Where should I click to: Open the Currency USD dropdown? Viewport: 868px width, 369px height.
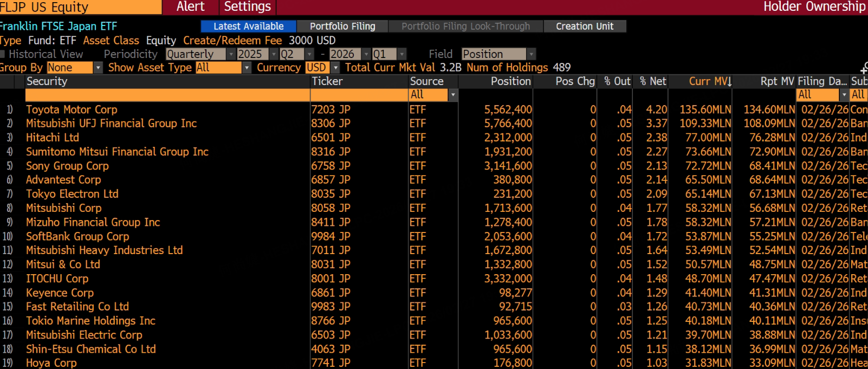pos(335,68)
